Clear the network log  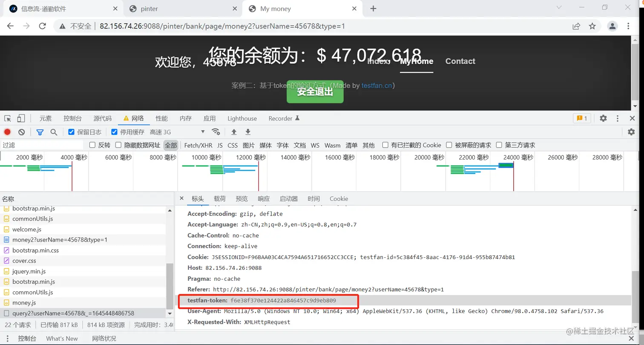coord(21,132)
